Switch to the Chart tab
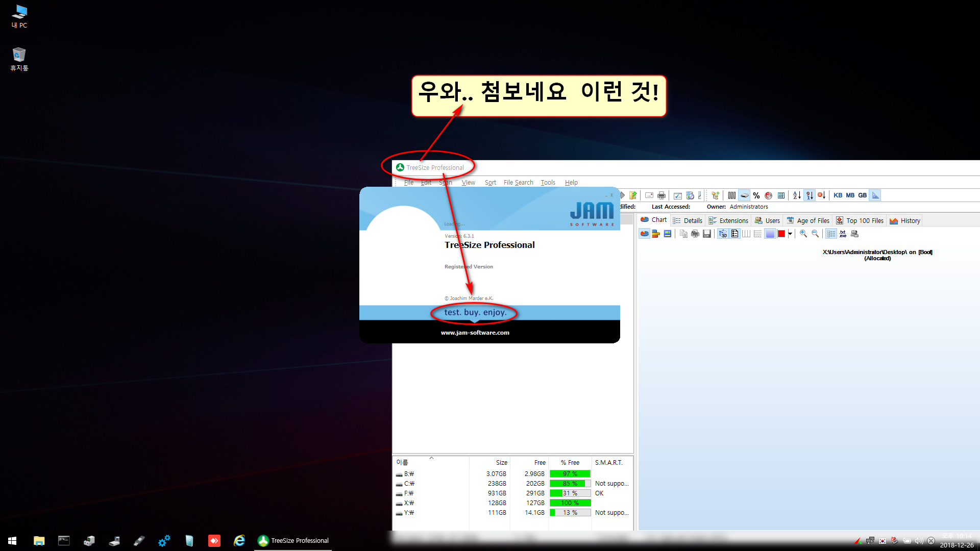The image size is (980, 551). 653,220
